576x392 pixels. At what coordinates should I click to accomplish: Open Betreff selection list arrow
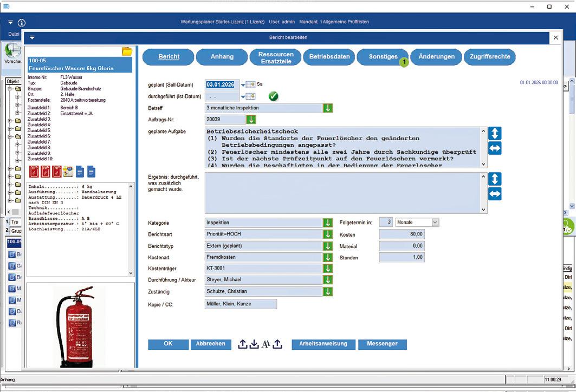(328, 108)
